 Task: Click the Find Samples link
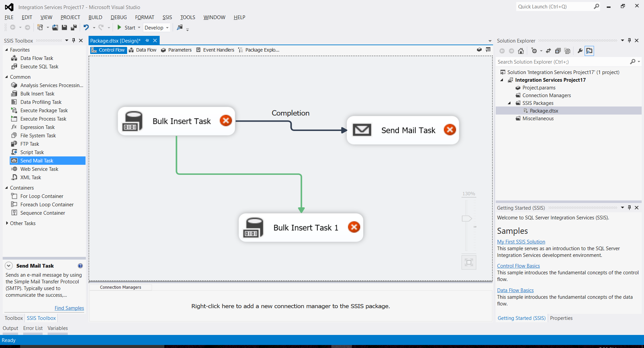pyautogui.click(x=69, y=308)
